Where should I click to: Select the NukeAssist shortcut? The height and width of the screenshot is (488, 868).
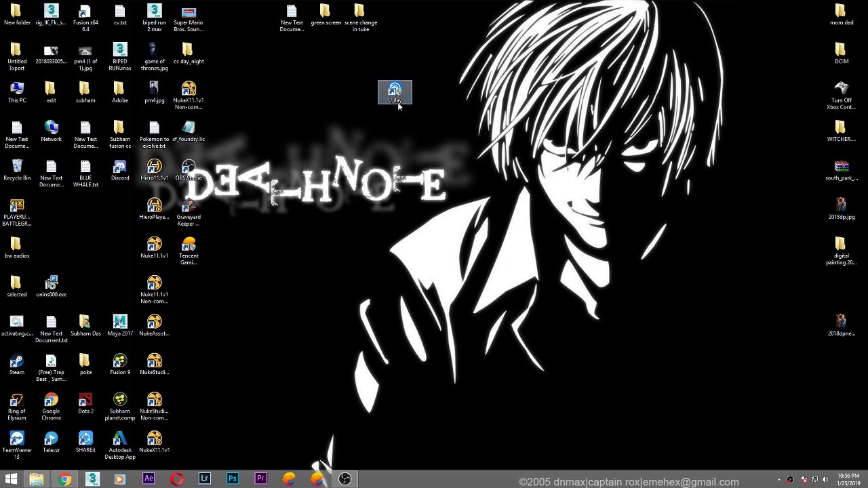coord(155,325)
